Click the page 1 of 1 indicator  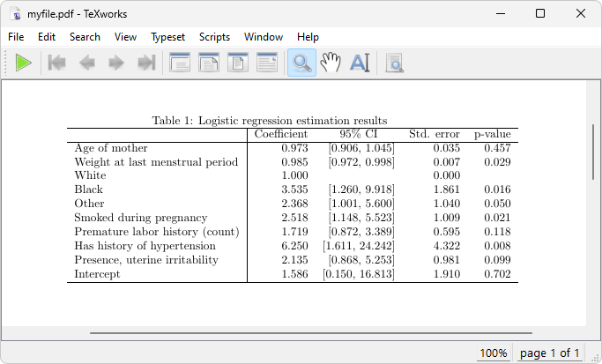tap(549, 353)
